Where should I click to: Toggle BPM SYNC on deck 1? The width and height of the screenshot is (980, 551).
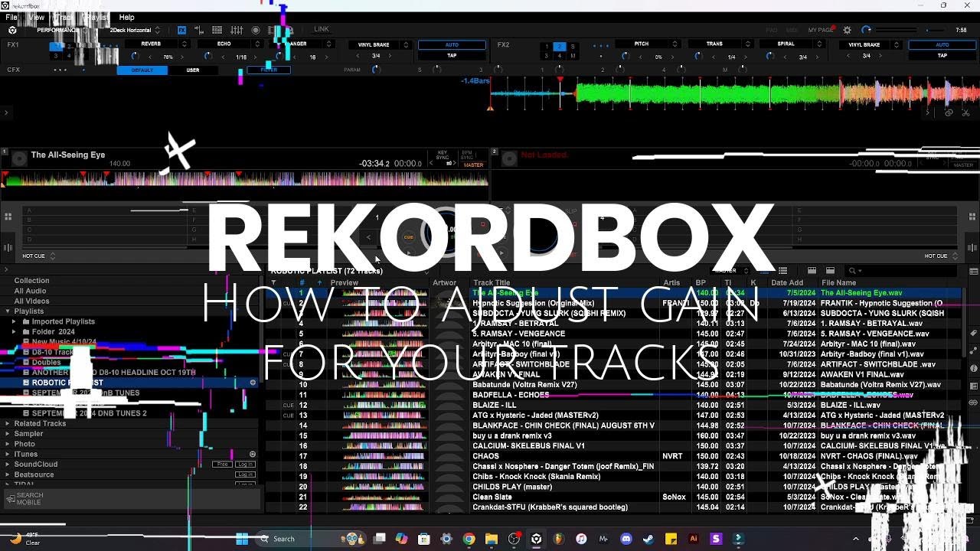pos(466,155)
